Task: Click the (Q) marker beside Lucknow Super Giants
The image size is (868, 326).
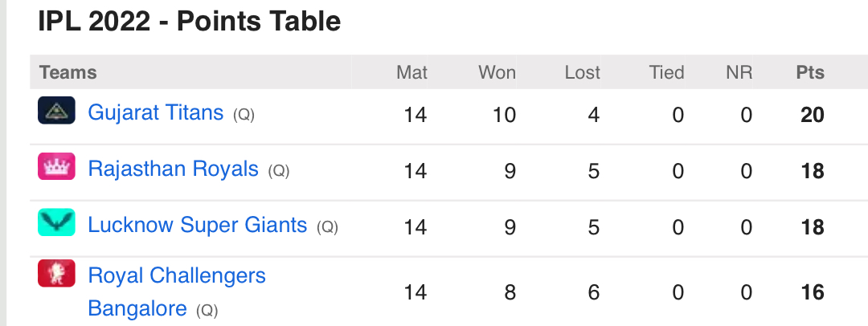Action: point(327,227)
